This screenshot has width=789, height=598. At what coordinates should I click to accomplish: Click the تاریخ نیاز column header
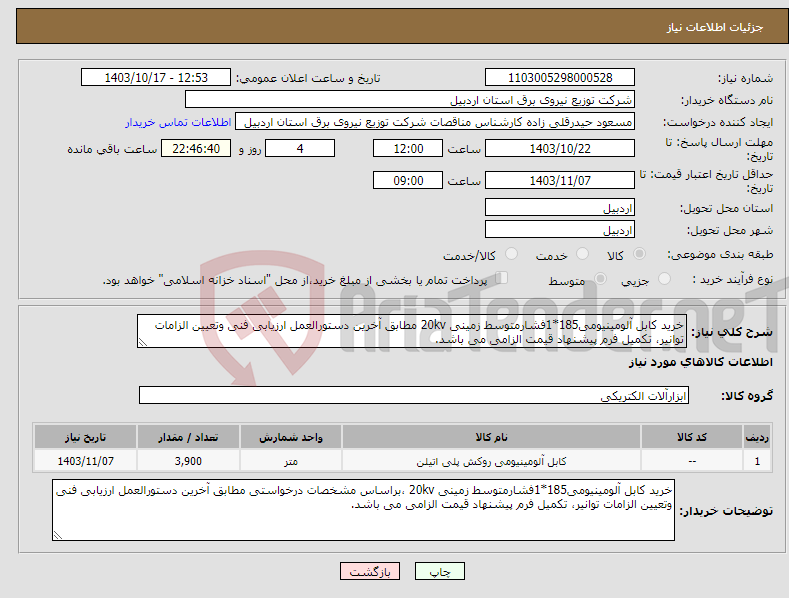86,437
